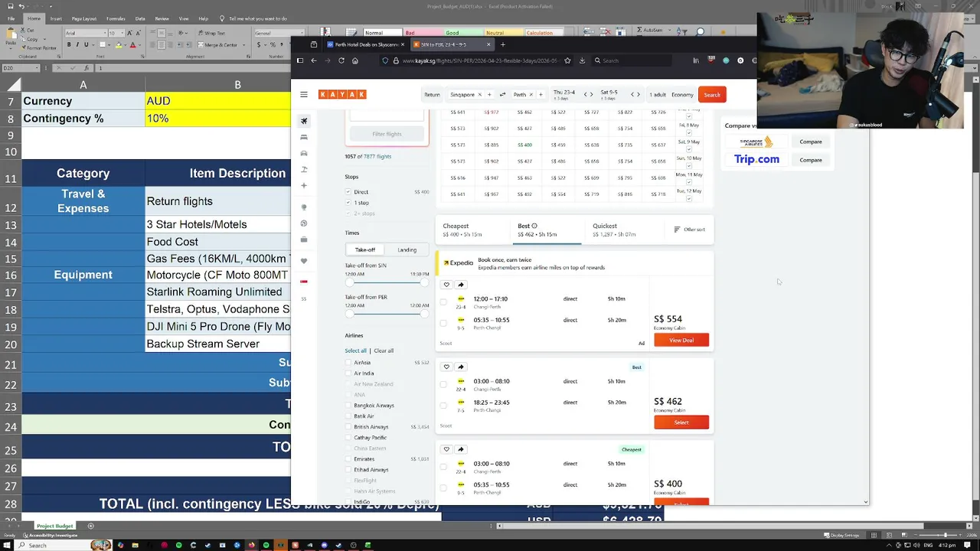The width and height of the screenshot is (980, 551).
Task: Sort results by Cheapest
Action: [x=473, y=230]
